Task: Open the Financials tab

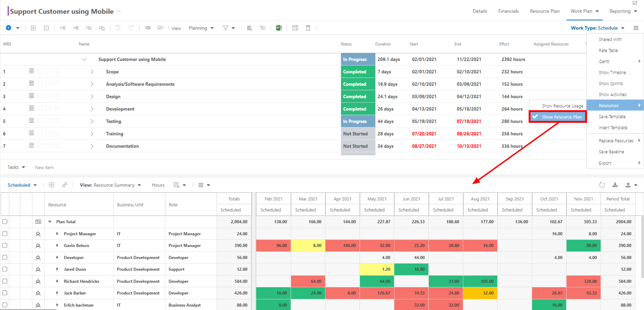Action: click(508, 11)
